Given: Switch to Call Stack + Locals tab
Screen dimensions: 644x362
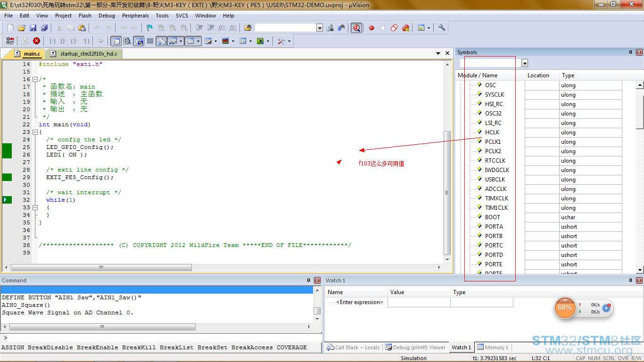Looking at the screenshot, I should click(x=354, y=347).
